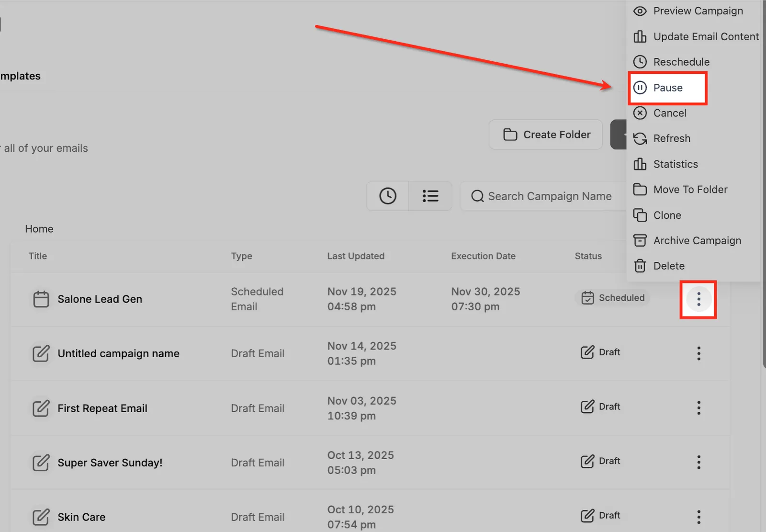Open the Skin Care campaign
Image resolution: width=766 pixels, height=532 pixels.
coord(81,517)
